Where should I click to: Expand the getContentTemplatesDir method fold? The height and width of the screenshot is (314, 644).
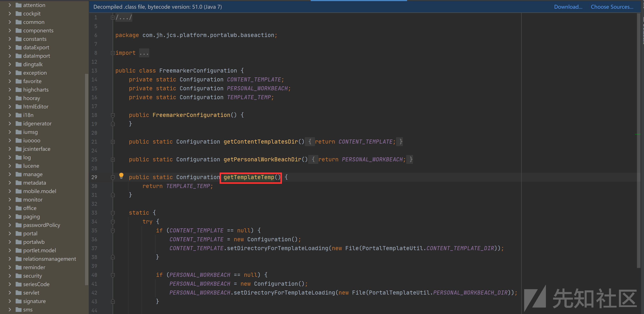(113, 142)
